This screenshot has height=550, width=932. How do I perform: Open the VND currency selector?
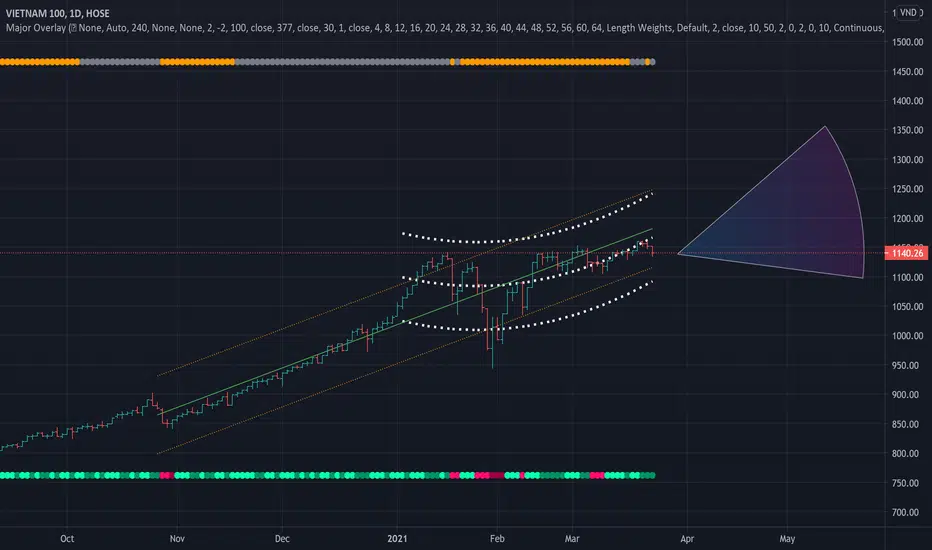coord(908,12)
